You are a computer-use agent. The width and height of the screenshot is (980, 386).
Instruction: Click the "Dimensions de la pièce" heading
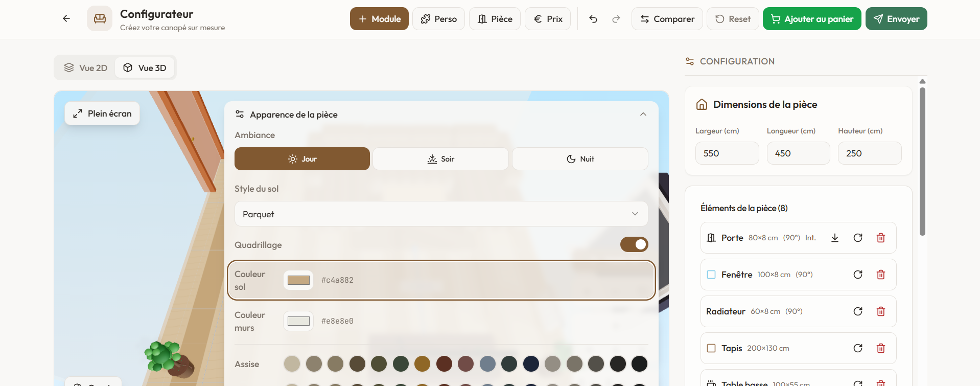(765, 104)
